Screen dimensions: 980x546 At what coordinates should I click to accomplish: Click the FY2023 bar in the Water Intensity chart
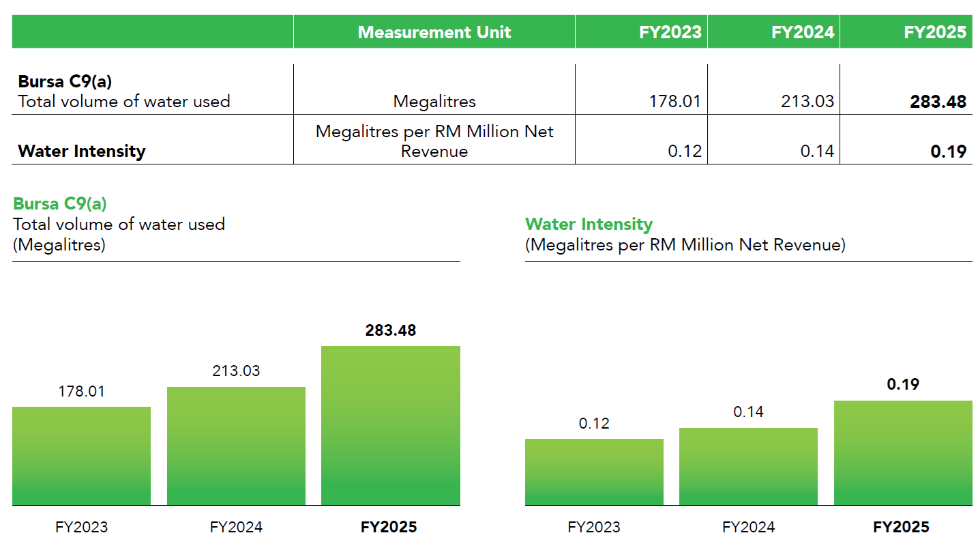(594, 472)
